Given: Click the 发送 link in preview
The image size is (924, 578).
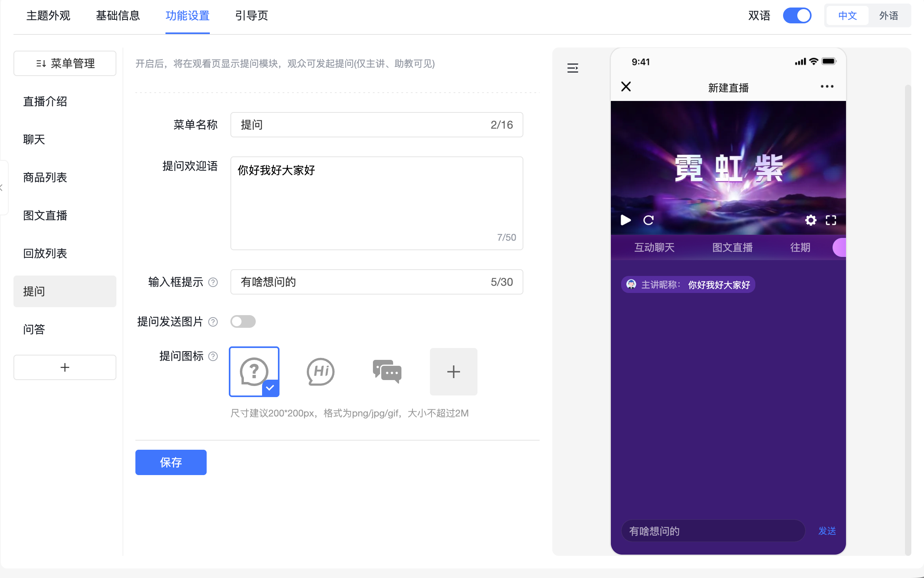Looking at the screenshot, I should click(827, 531).
